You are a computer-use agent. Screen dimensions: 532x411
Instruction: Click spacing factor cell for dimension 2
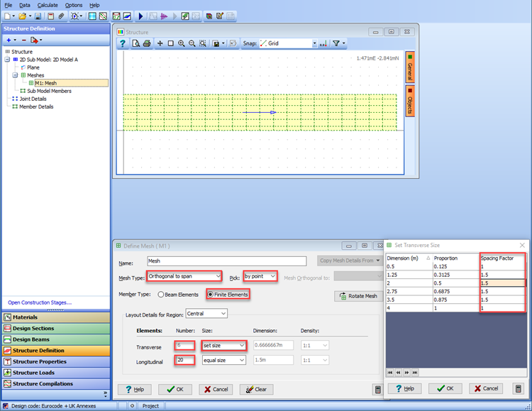click(501, 283)
